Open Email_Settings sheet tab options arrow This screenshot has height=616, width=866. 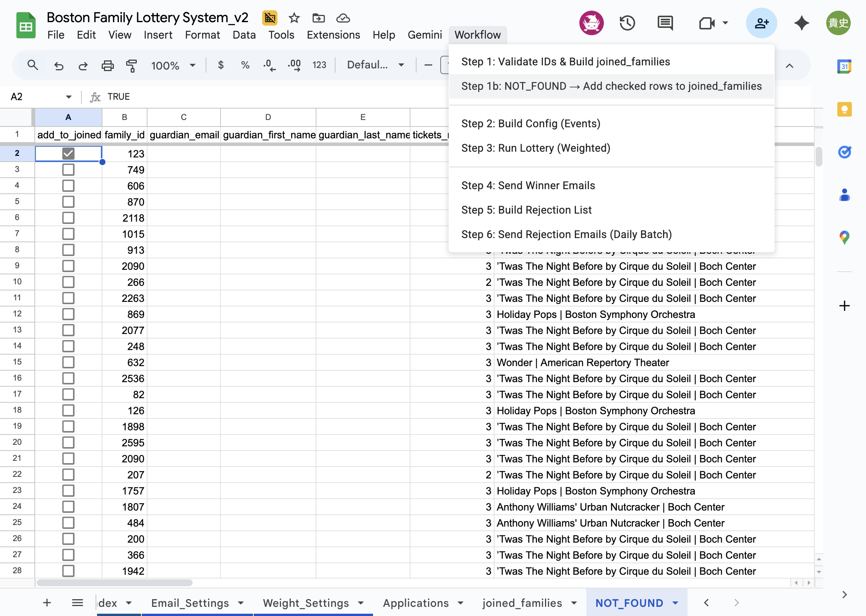point(241,603)
